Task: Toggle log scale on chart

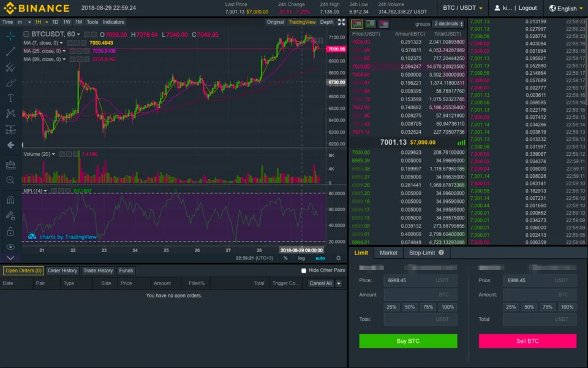Action: click(301, 258)
